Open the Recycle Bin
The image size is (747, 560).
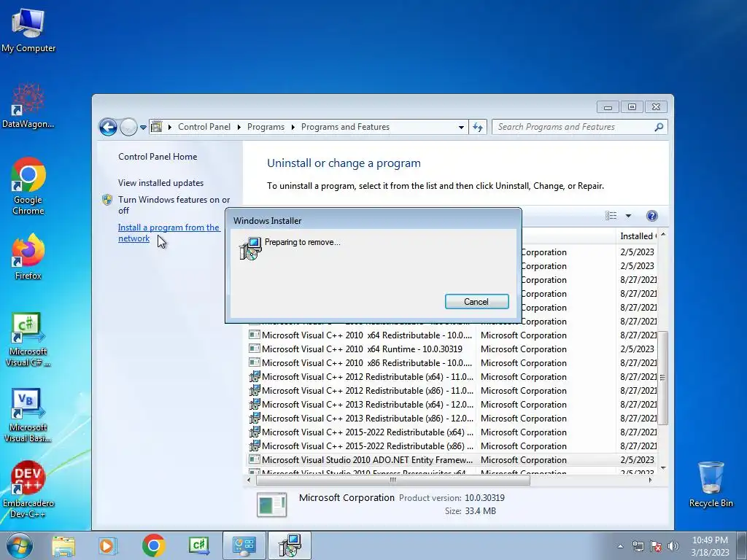(x=711, y=484)
